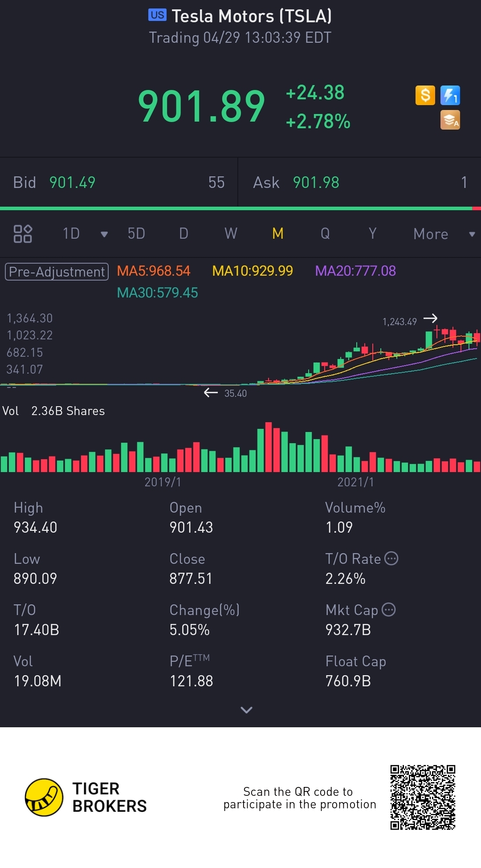Viewport: 481px width, 868px height.
Task: Tap the T/O Rate value 2.26%
Action: point(345,579)
